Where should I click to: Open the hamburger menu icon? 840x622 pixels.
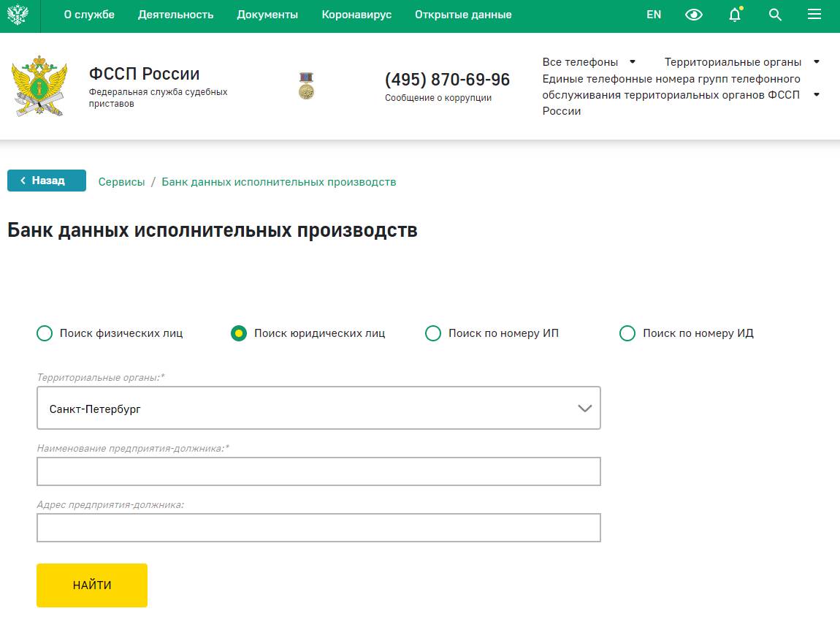tap(814, 15)
